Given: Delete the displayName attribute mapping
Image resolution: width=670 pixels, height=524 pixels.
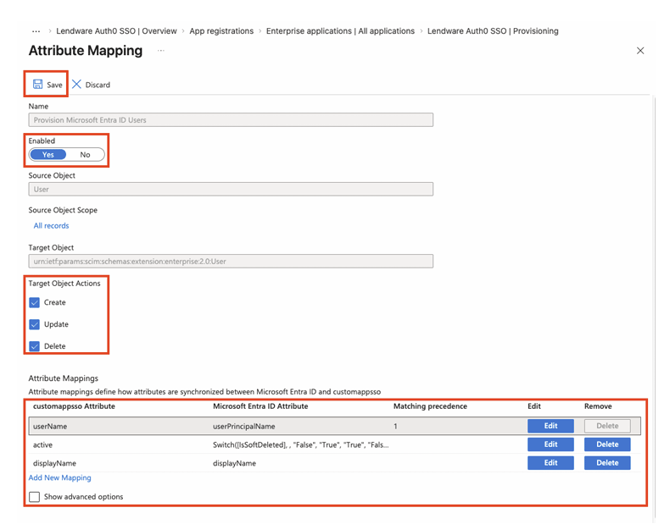Looking at the screenshot, I should [607, 463].
